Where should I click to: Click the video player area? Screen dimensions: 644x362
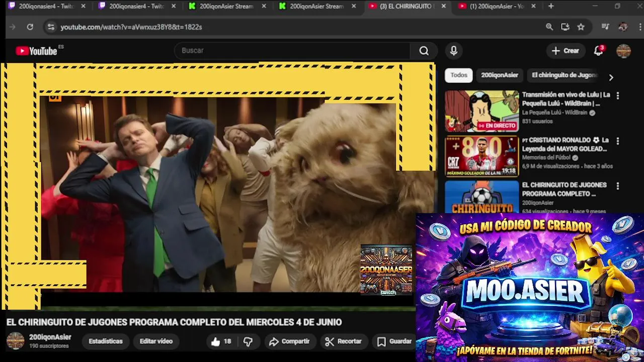coord(217,186)
